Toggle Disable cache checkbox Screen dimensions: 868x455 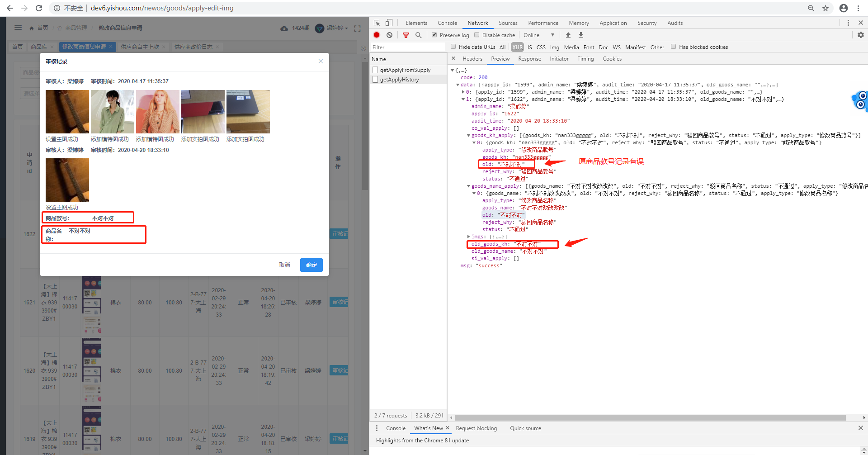tap(476, 35)
